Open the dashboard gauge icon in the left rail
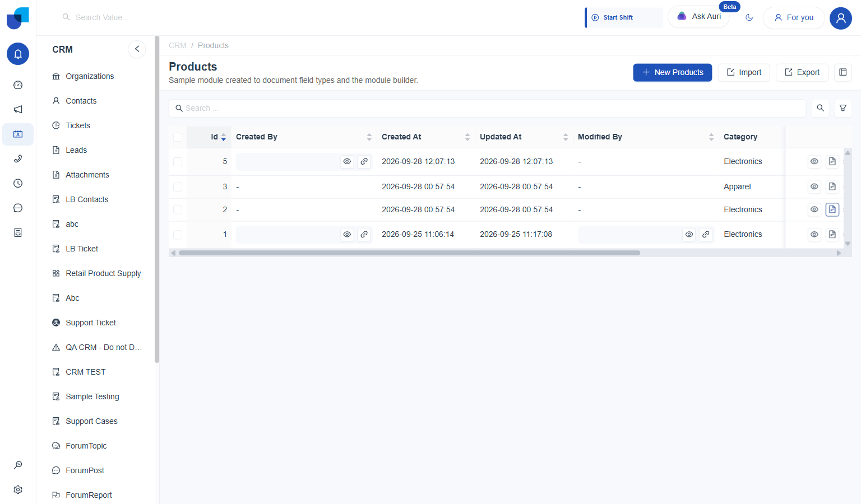Image resolution: width=861 pixels, height=504 pixels. click(18, 85)
